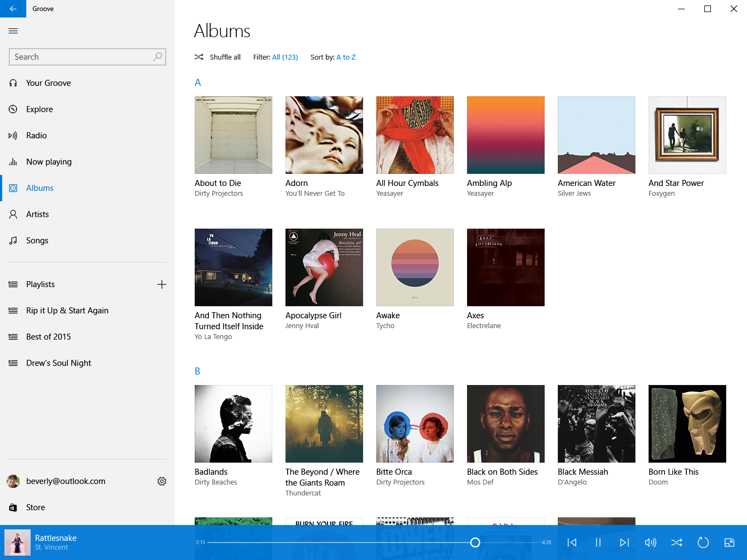Open Black on Both Sides album cover
Image resolution: width=747 pixels, height=560 pixels.
506,424
